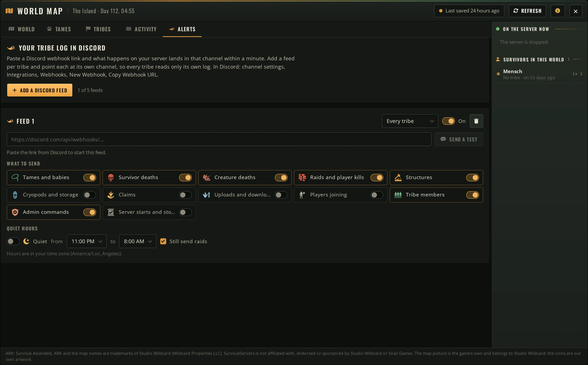Click the Claims hand icon

click(x=111, y=195)
